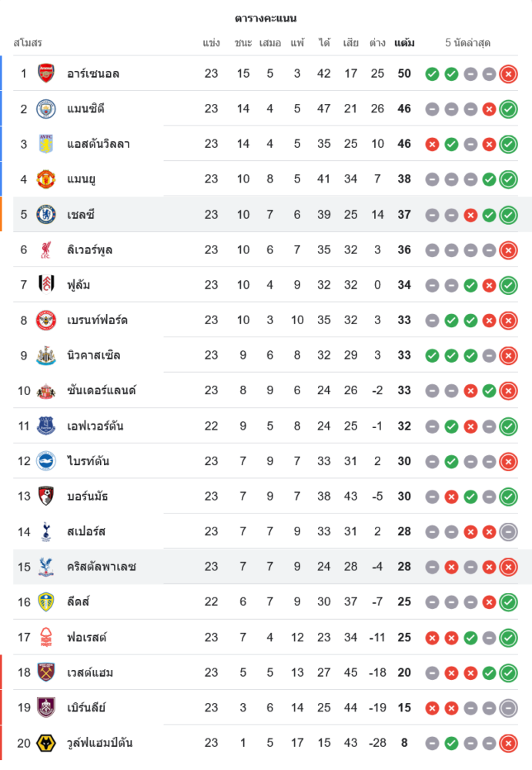Image resolution: width=532 pixels, height=770 pixels.
Task: Open the เวสต์แฮม team link
Action: pos(90,672)
